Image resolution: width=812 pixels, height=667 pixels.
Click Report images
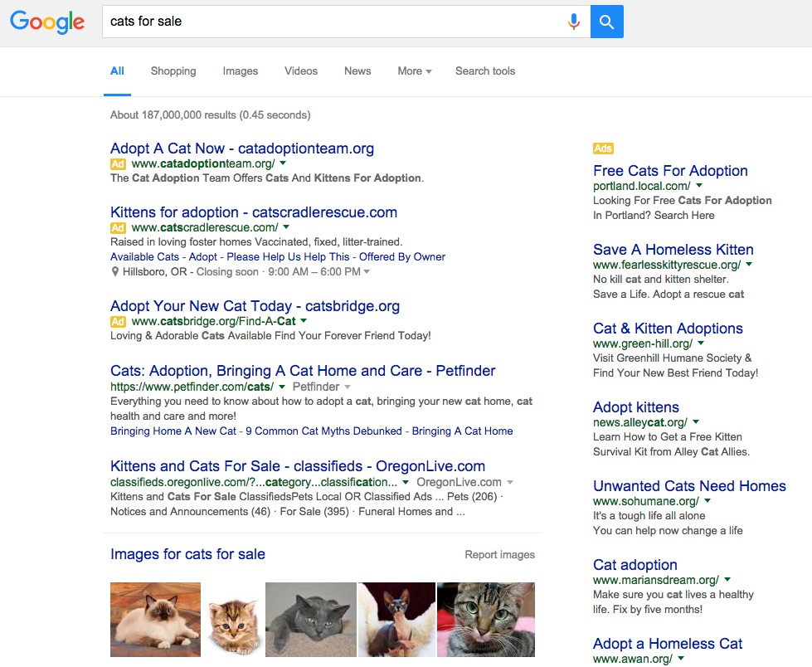click(x=500, y=555)
